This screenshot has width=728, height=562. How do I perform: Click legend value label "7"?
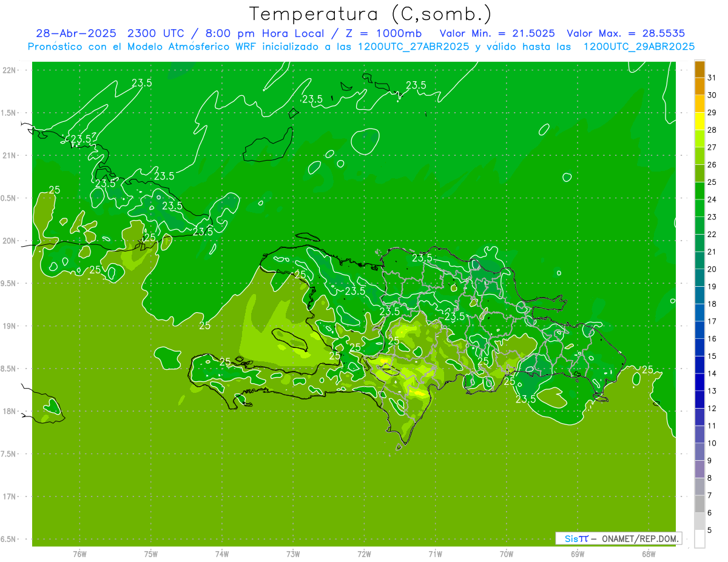[x=710, y=495]
